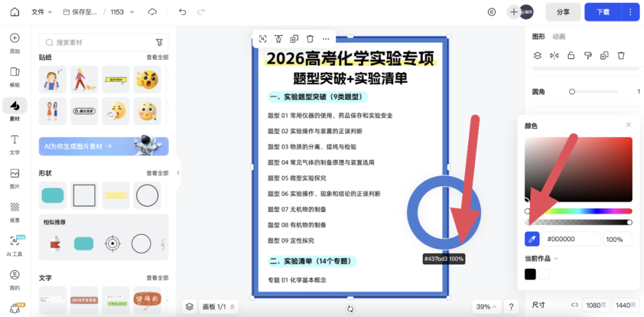Select the black swatch under 当前作品
This screenshot has width=644, height=317.
pyautogui.click(x=530, y=274)
